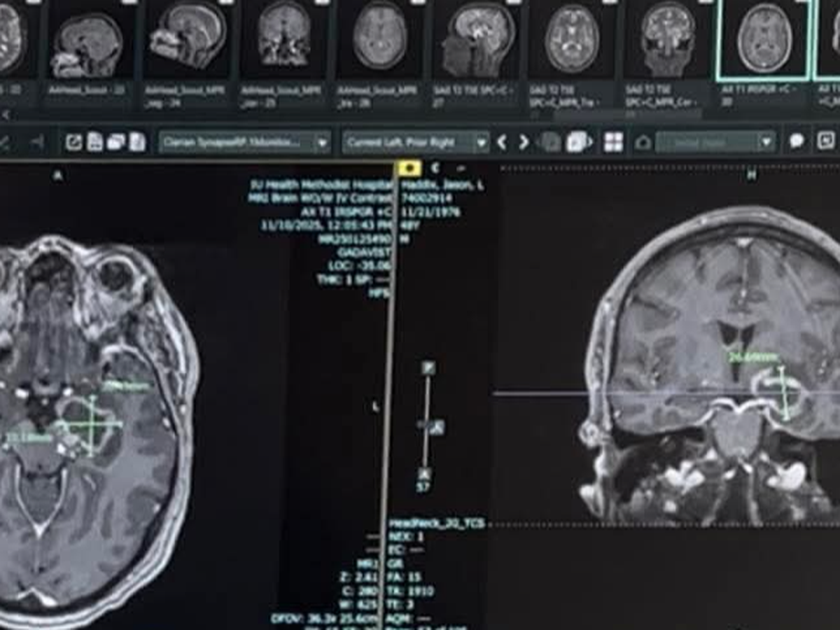The height and width of the screenshot is (630, 840).
Task: Select the AX T1 IRSPGR +C series thumbnail
Action: click(764, 38)
